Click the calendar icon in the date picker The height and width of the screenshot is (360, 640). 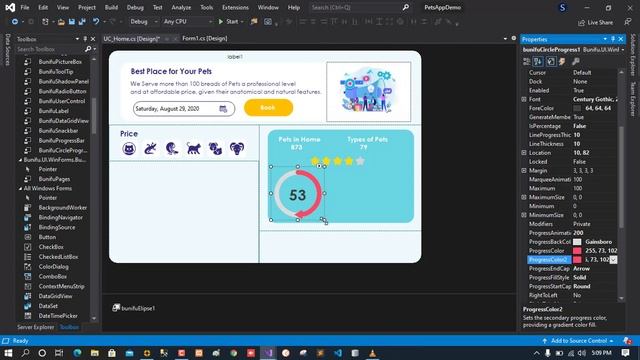(223, 109)
